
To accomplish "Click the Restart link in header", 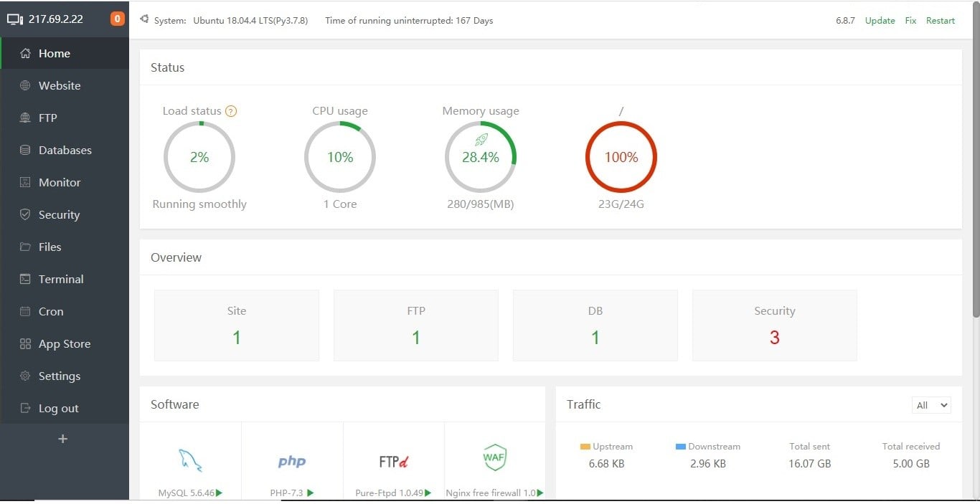I will (x=941, y=20).
